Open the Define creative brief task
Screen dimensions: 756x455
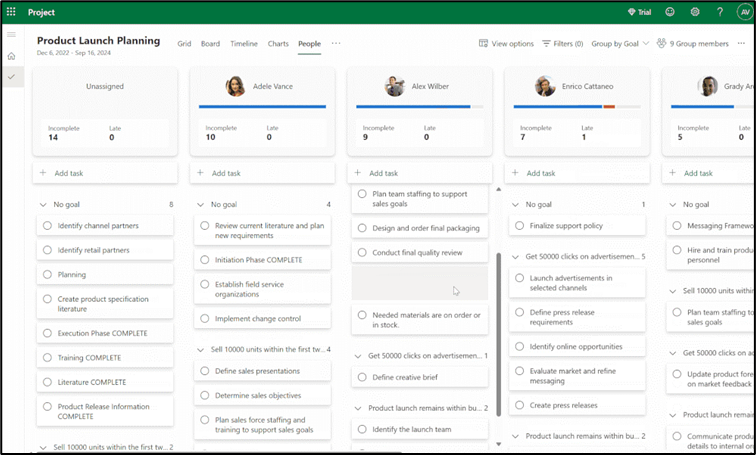419,377
